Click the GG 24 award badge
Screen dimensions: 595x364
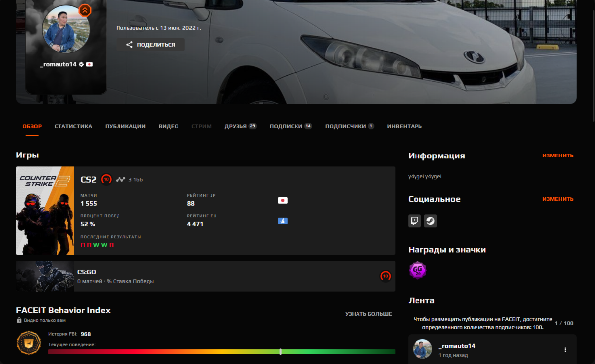pos(417,270)
